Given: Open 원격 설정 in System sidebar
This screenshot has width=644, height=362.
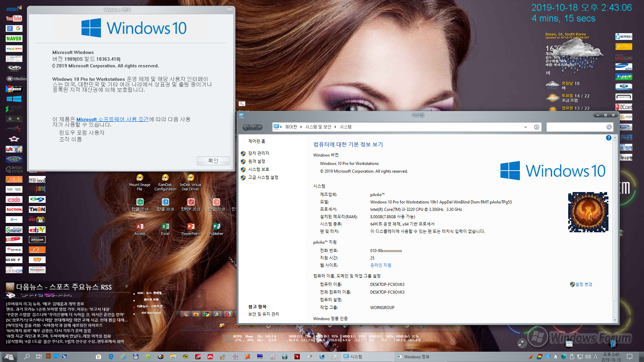Looking at the screenshot, I should tap(257, 161).
